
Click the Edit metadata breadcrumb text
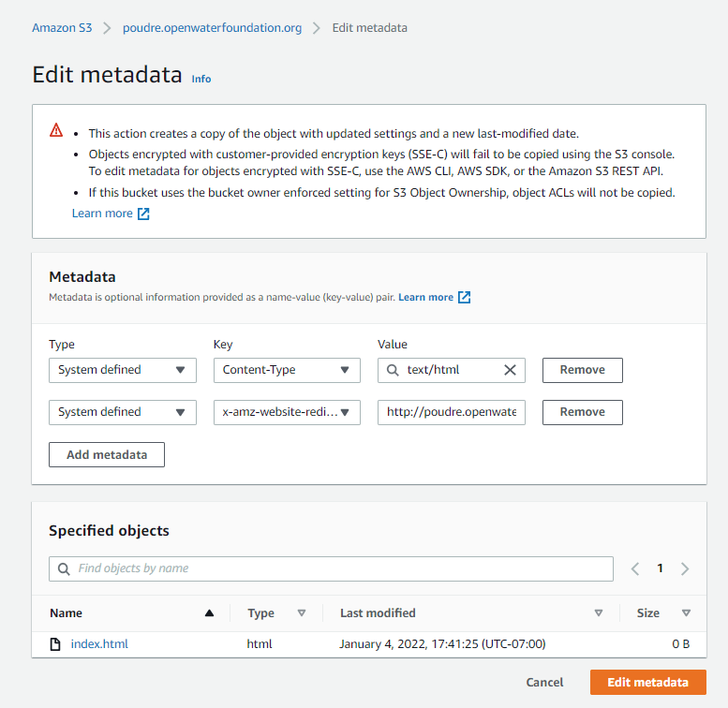[369, 28]
